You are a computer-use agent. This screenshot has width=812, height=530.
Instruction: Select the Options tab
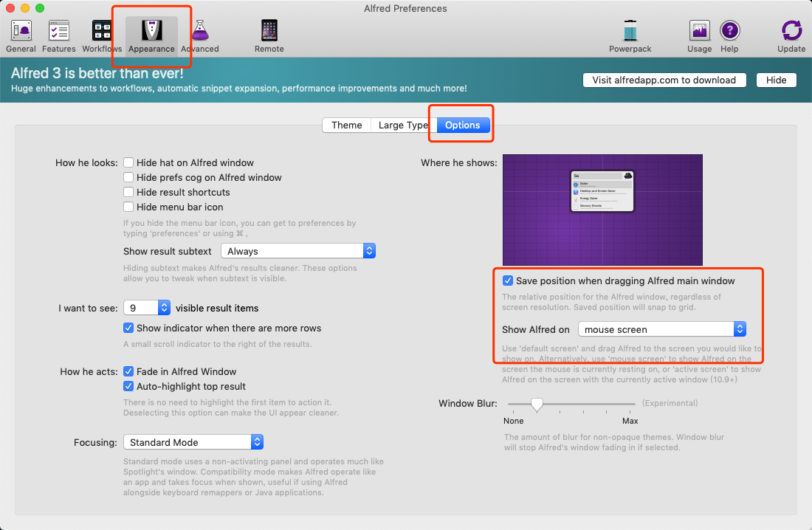tap(462, 125)
